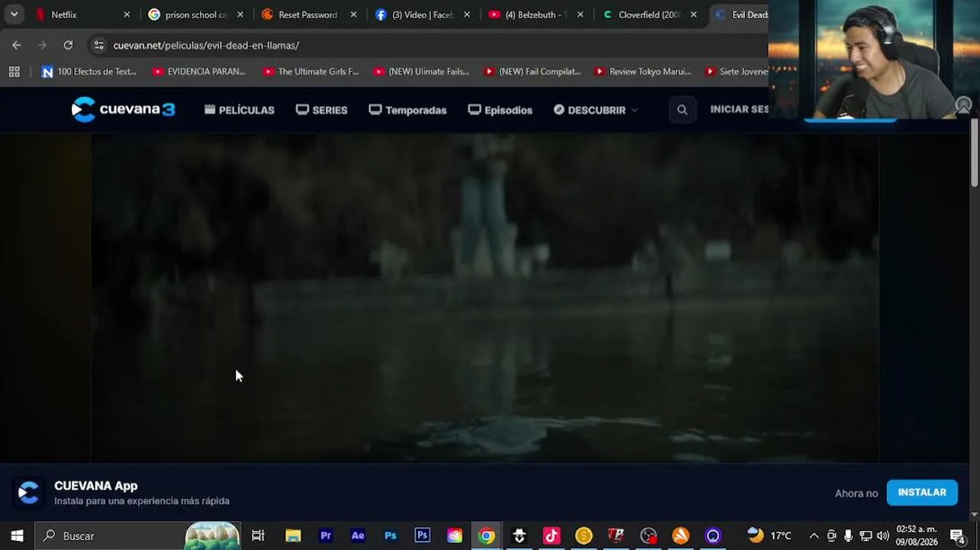Launch Adobe Creative Cloud from taskbar
Screen dimensions: 980x550
point(455,535)
